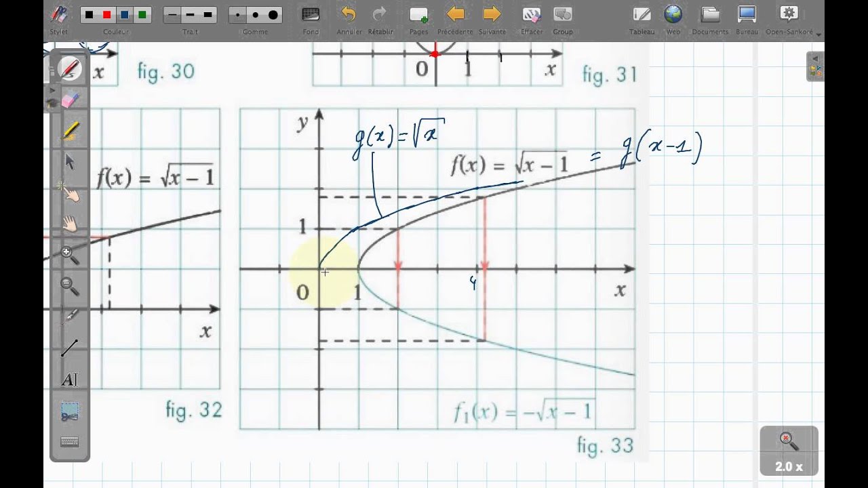Image resolution: width=868 pixels, height=488 pixels.
Task: Choose the thin line width (Trait)
Action: 173,15
